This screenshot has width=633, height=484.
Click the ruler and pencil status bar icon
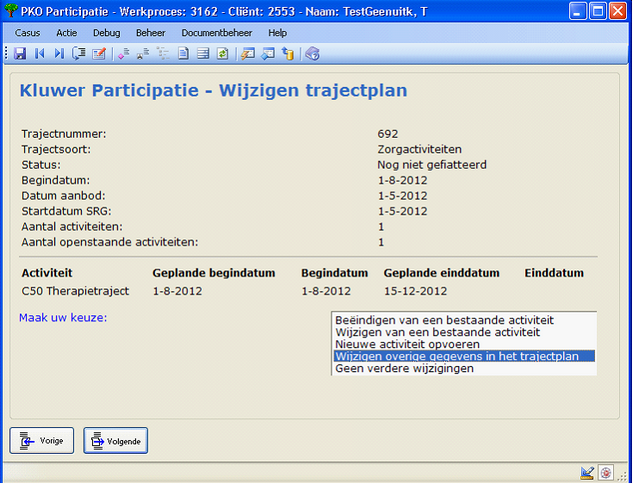pos(587,473)
